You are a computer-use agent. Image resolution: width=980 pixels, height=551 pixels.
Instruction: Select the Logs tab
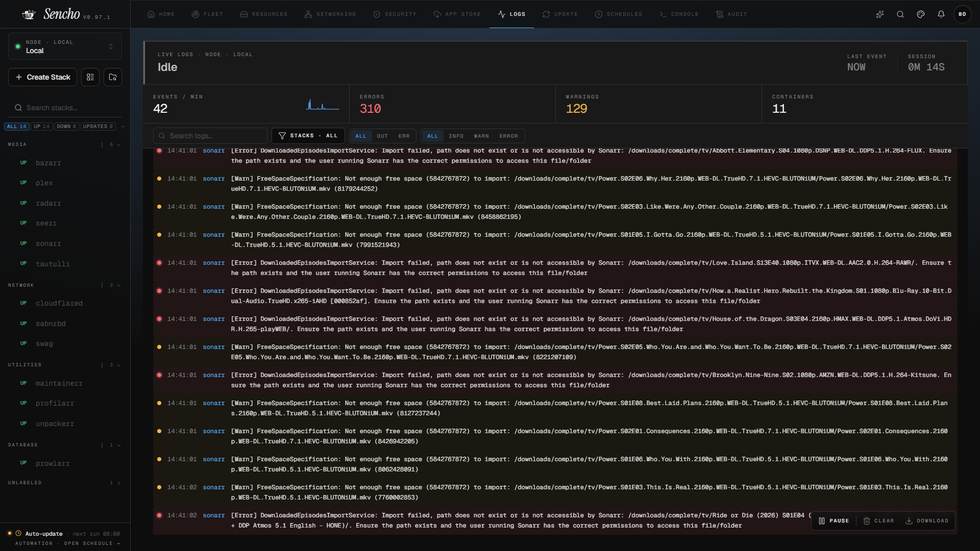[x=512, y=14]
